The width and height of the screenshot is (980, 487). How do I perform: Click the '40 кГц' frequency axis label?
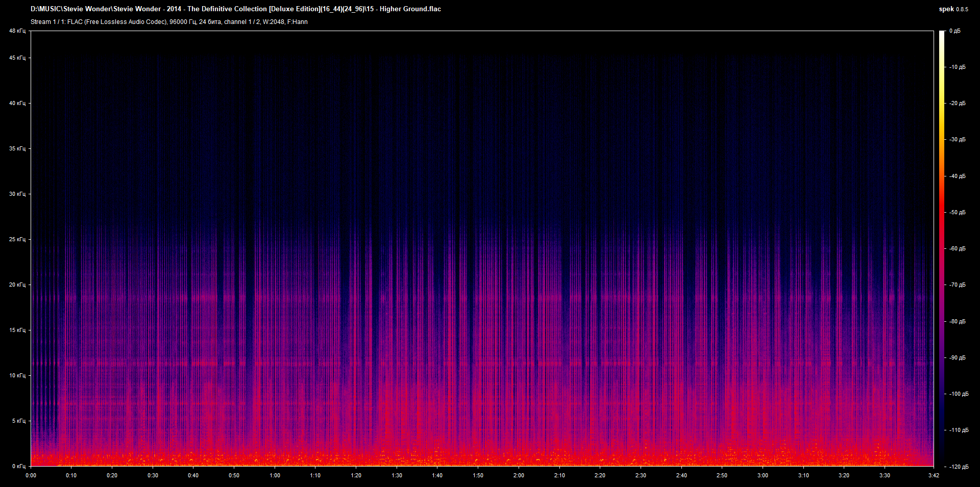(x=17, y=104)
